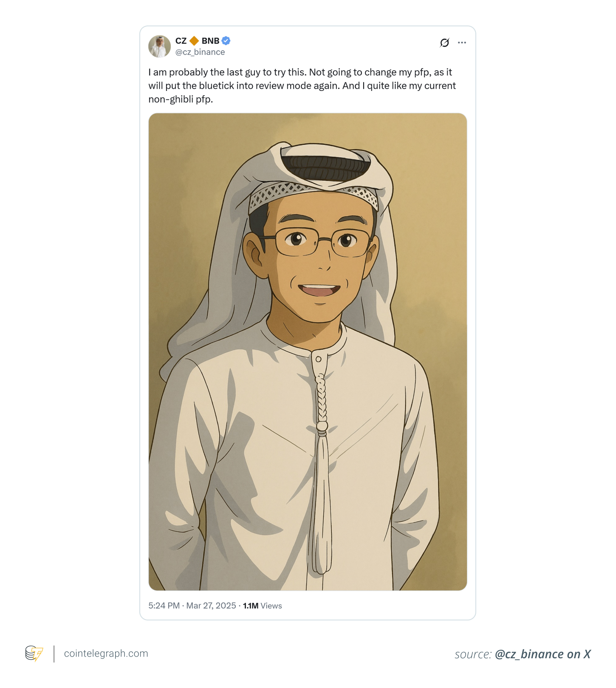Click the blue verified checkmark badge
Screen dimensions: 616x688
click(226, 41)
